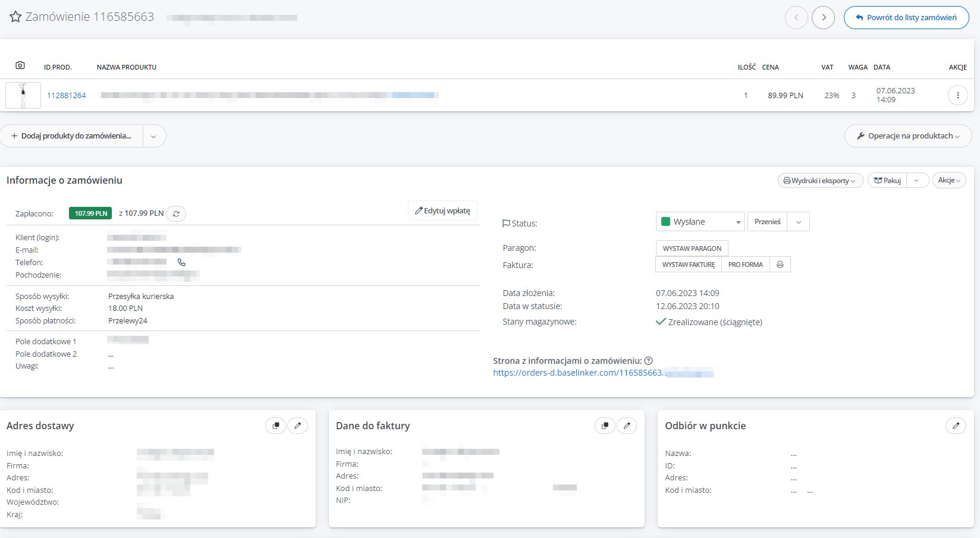Copy delivery address data icon
Screen dimensions: 980x538
pos(275,426)
